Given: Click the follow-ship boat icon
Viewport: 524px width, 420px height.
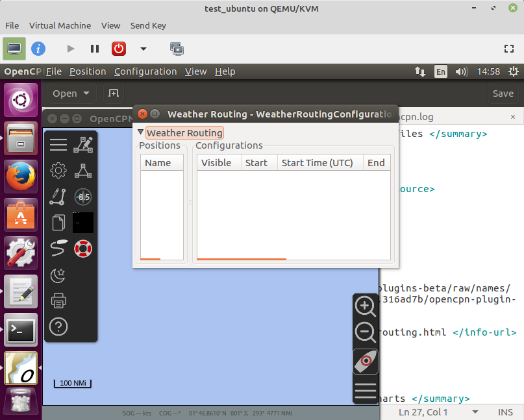Looking at the screenshot, I should (366, 361).
